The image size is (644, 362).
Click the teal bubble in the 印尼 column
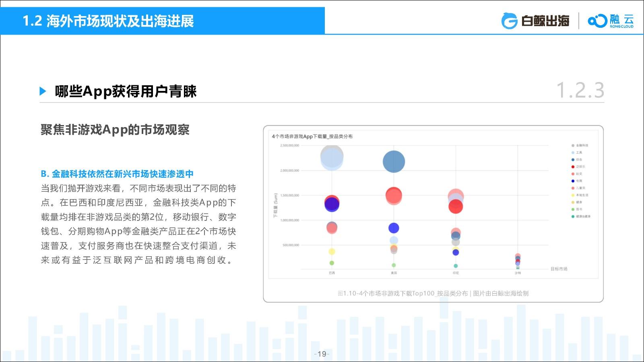pos(456,266)
